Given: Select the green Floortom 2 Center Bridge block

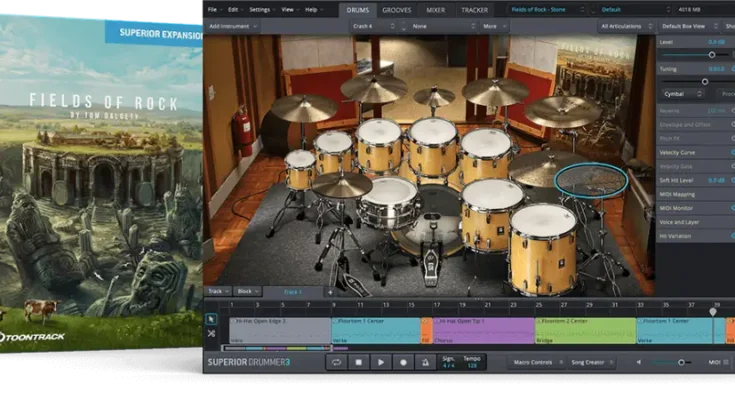Looking at the screenshot, I should click(x=585, y=329).
